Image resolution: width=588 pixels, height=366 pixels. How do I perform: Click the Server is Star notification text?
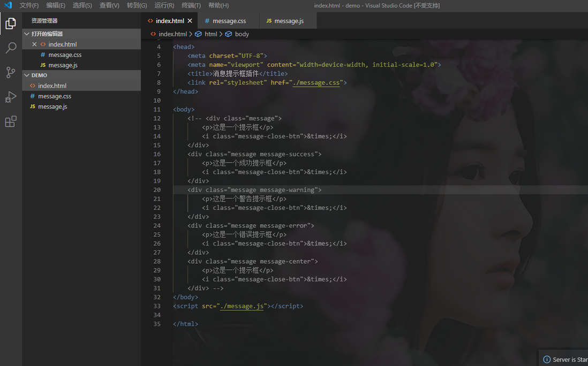point(570,360)
